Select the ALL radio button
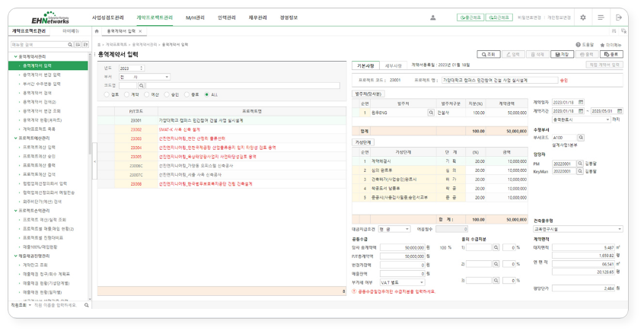 point(208,95)
